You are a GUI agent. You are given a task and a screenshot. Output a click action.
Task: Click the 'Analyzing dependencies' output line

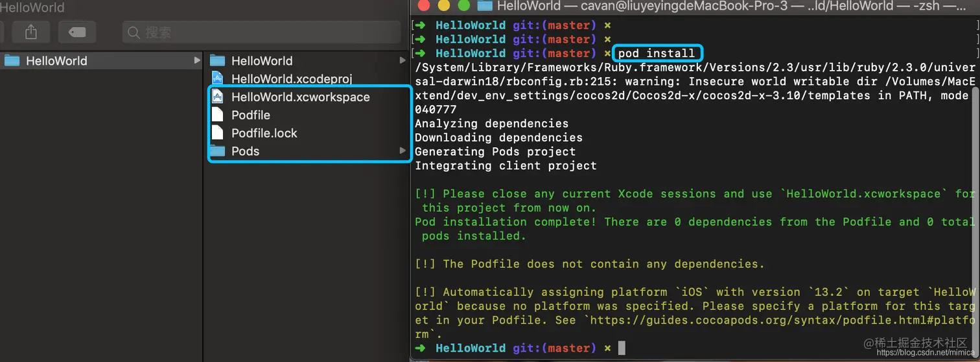pyautogui.click(x=491, y=123)
